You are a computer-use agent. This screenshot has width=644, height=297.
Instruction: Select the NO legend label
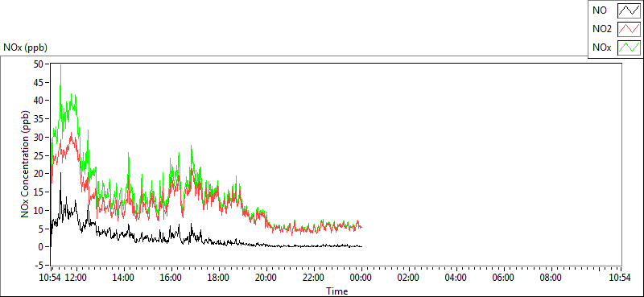[599, 10]
